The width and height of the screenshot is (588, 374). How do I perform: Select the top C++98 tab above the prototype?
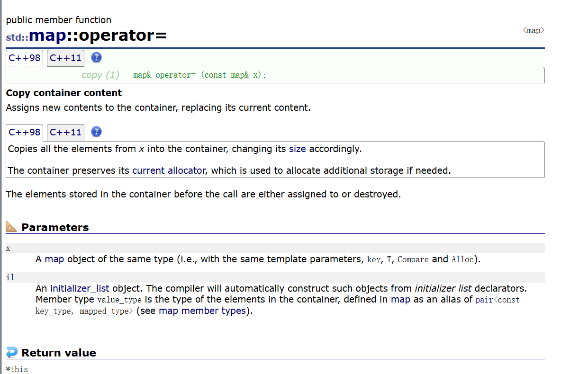(25, 58)
